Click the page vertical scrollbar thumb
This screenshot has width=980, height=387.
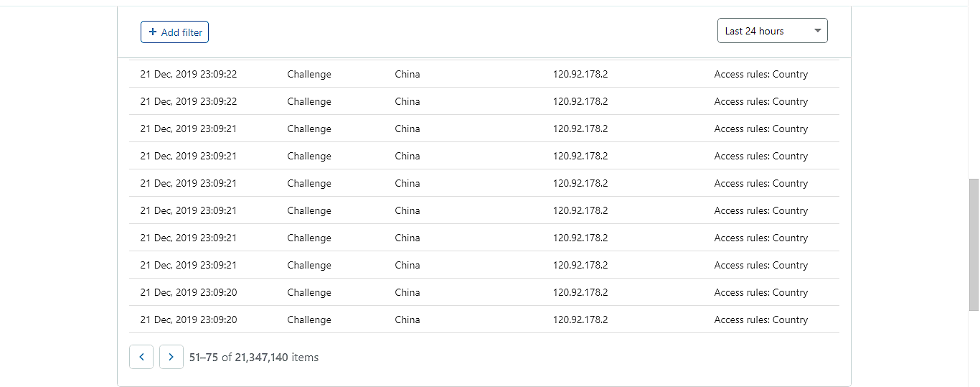coord(974,244)
